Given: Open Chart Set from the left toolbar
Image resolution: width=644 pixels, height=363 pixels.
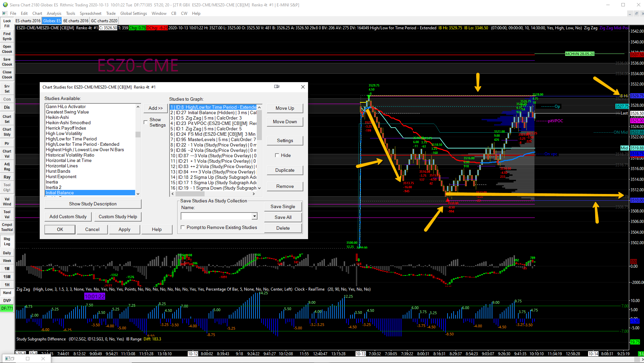Looking at the screenshot, I should tap(7, 119).
